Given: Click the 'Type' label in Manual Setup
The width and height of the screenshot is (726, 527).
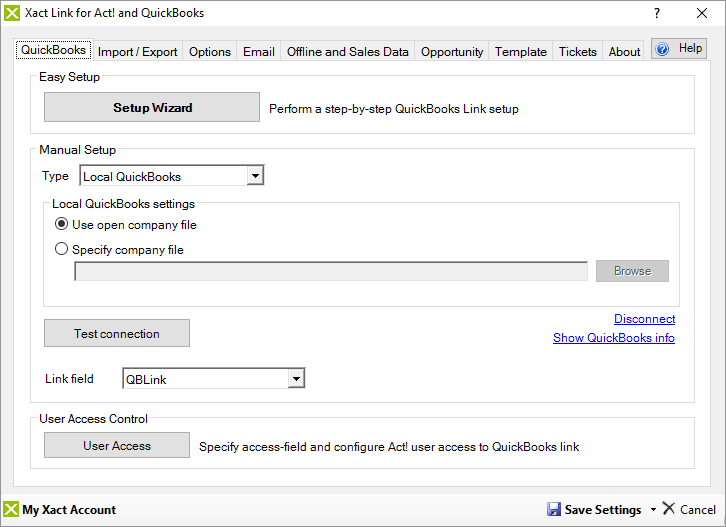Looking at the screenshot, I should click(x=55, y=176).
